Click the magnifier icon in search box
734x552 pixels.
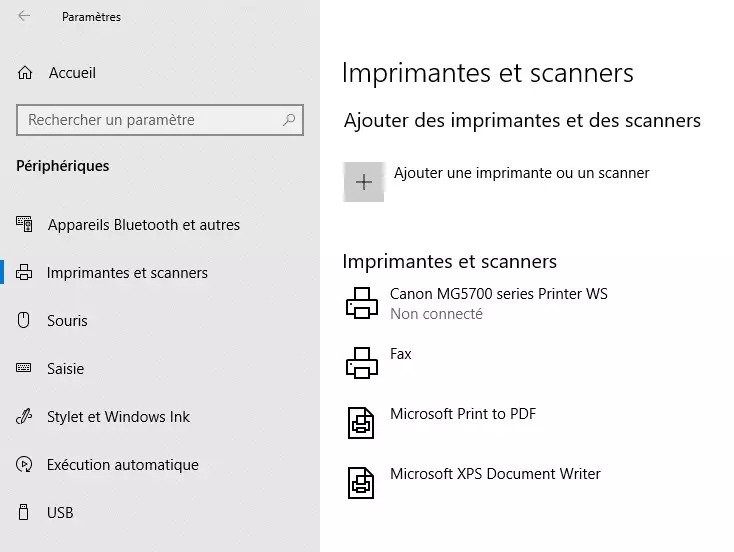pos(289,120)
